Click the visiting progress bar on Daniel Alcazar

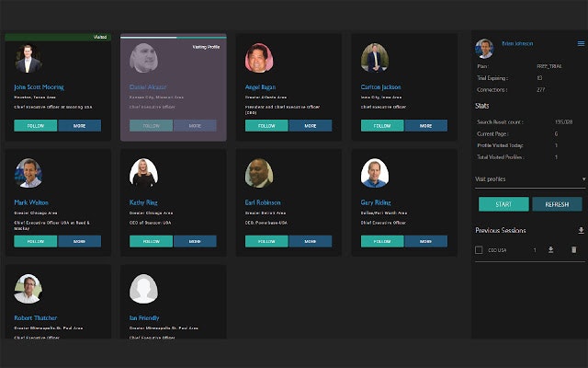pos(174,37)
